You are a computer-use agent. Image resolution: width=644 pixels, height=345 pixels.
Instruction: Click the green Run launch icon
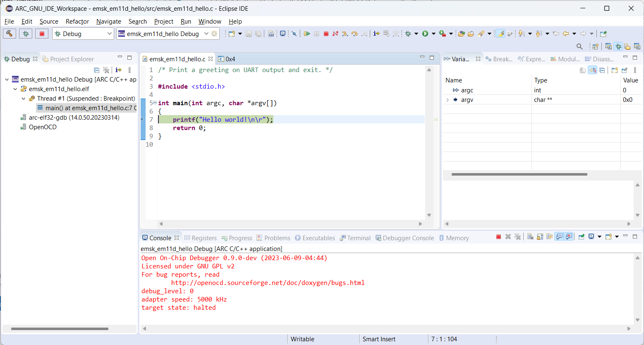click(425, 34)
